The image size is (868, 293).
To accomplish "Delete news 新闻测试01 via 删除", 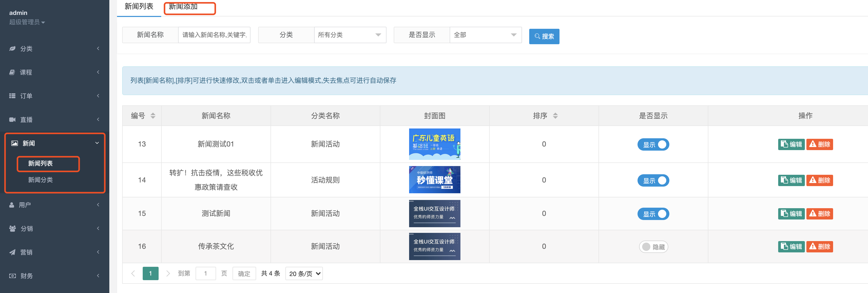I will click(x=819, y=144).
